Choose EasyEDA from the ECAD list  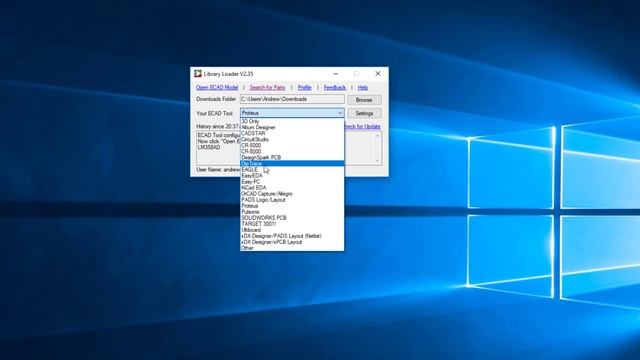click(x=292, y=176)
